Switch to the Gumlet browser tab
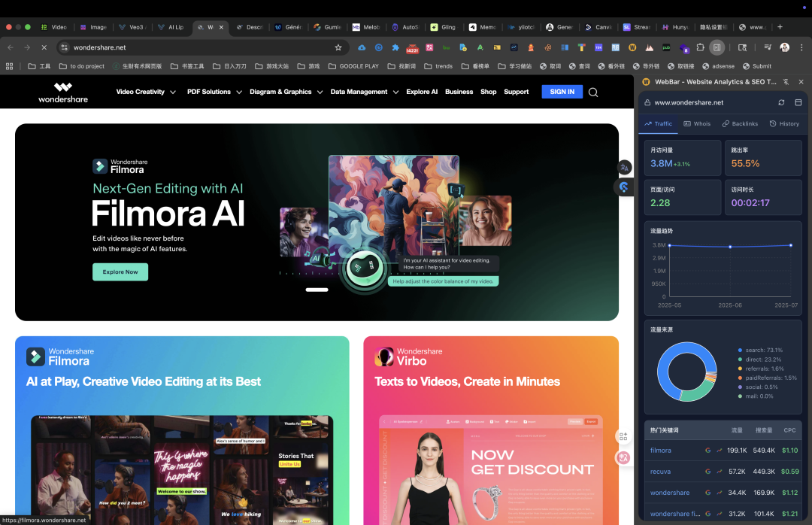Image resolution: width=812 pixels, height=525 pixels. (327, 27)
